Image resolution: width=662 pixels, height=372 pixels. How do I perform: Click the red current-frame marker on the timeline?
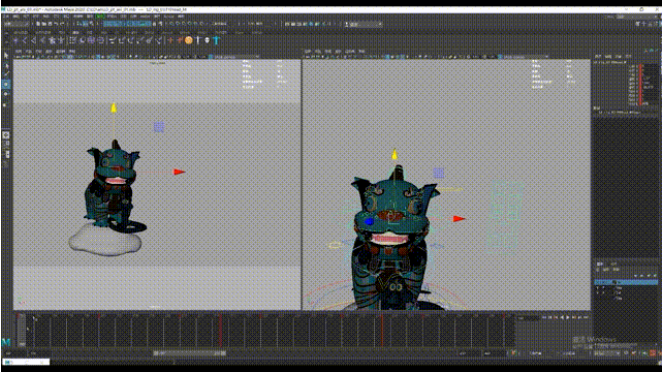pyautogui.click(x=382, y=330)
